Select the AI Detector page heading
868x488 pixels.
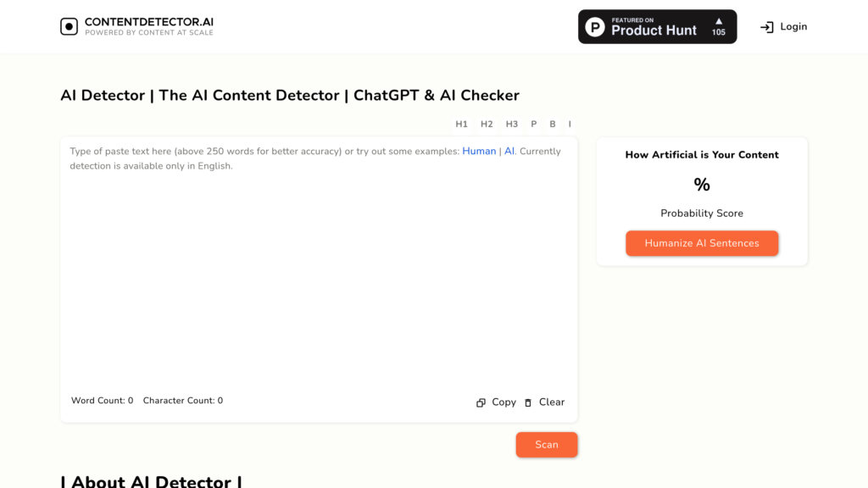289,95
